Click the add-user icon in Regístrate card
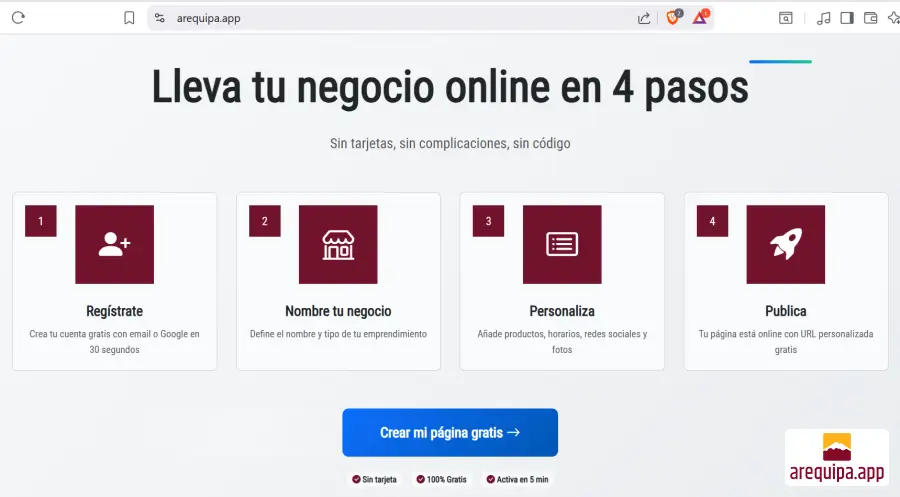The width and height of the screenshot is (900, 497). 114,244
